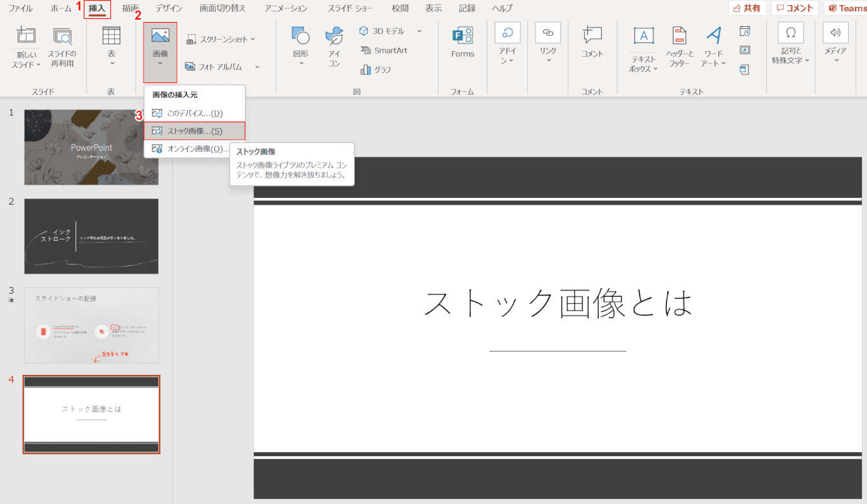Click the Teams button
The width and height of the screenshot is (867, 504).
pyautogui.click(x=846, y=8)
